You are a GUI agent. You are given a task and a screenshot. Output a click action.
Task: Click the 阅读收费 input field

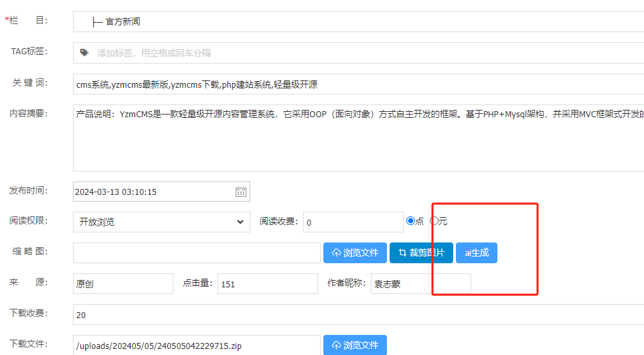coord(353,222)
